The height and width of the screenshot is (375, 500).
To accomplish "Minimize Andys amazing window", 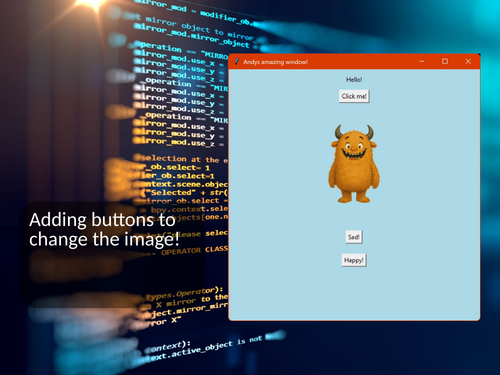I will pos(422,61).
